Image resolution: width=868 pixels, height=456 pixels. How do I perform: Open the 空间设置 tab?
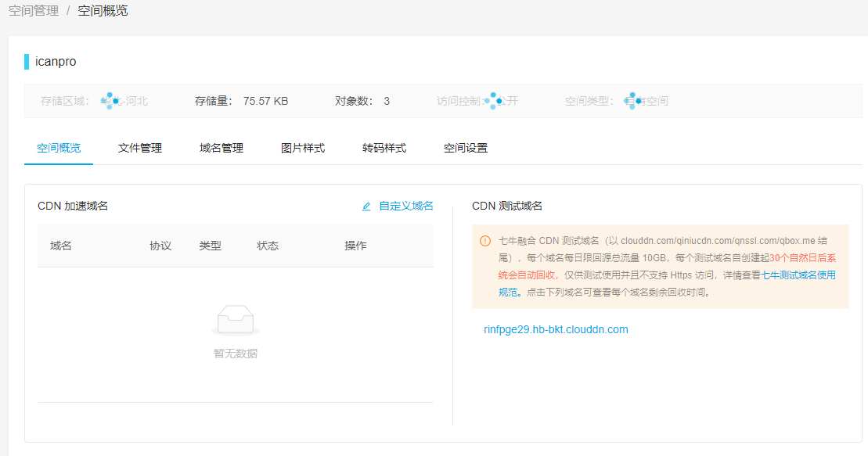466,148
